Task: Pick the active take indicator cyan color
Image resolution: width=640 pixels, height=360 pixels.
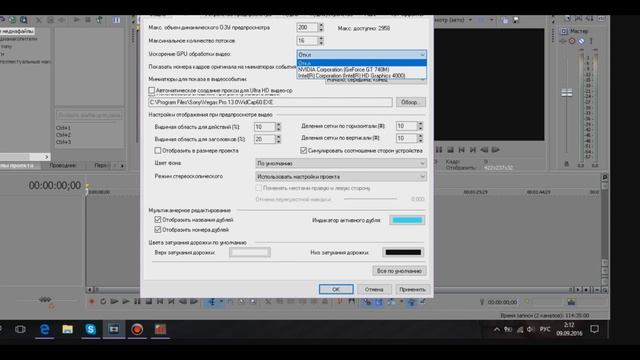Action: [x=407, y=220]
